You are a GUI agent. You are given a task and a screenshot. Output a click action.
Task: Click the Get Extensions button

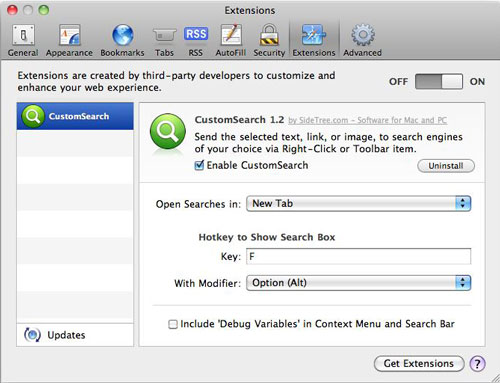coord(419,363)
